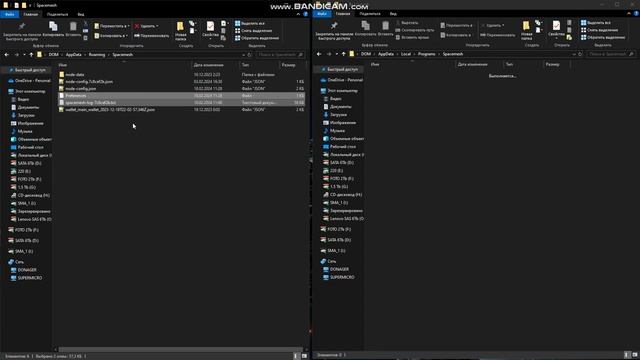Select spacemesh-log text file in left window

click(x=181, y=102)
